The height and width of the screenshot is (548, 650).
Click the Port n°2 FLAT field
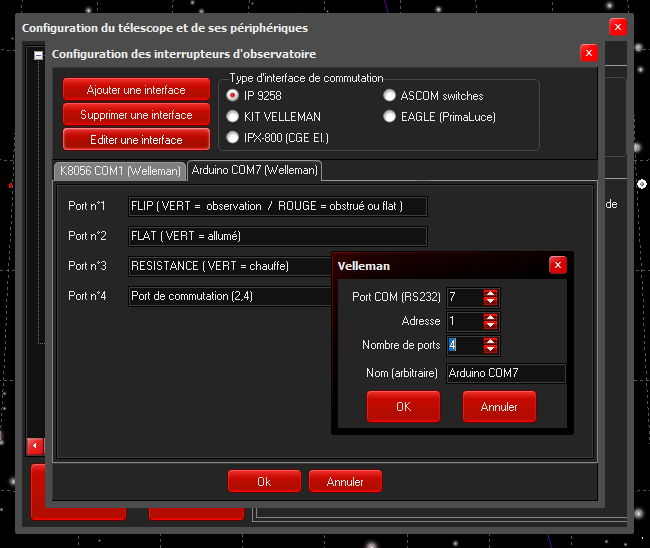[278, 236]
